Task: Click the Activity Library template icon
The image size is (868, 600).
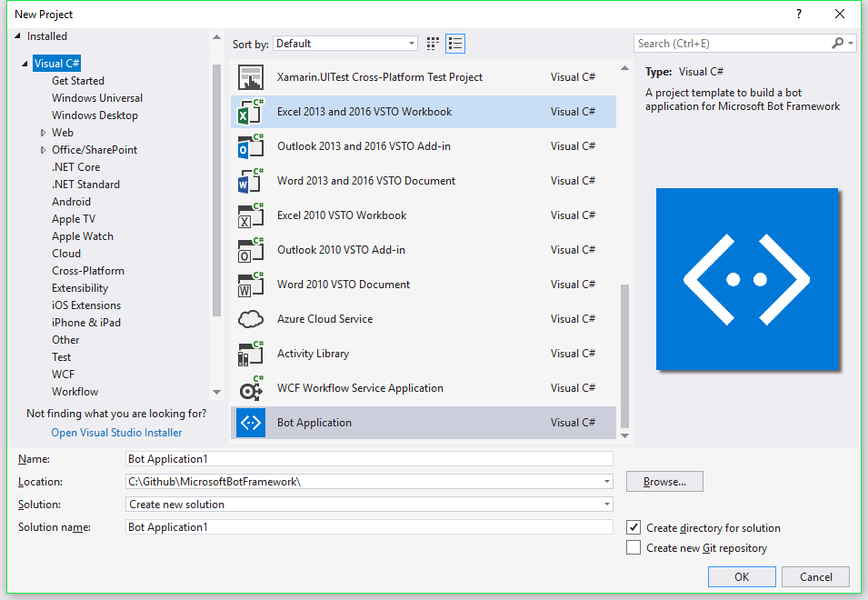Action: (251, 354)
